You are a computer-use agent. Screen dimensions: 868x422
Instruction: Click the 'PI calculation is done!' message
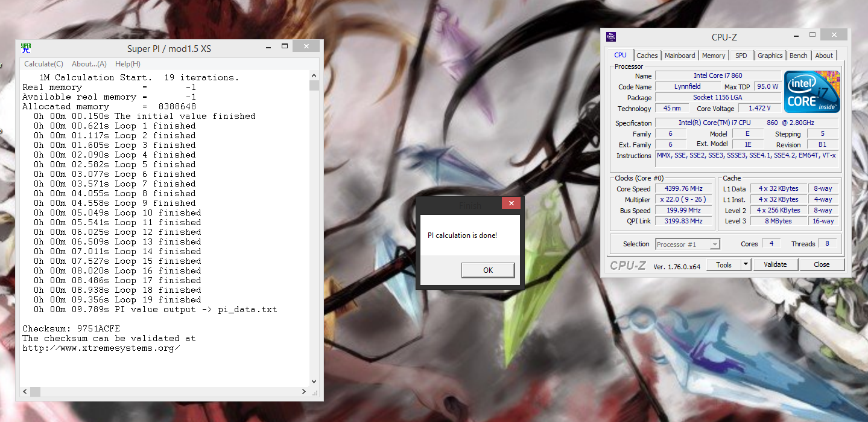tap(462, 235)
